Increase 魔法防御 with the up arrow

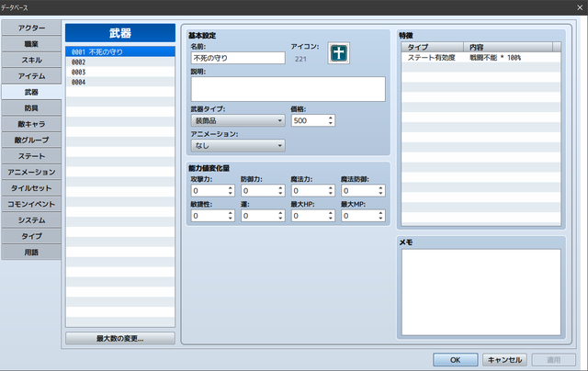[x=380, y=187]
